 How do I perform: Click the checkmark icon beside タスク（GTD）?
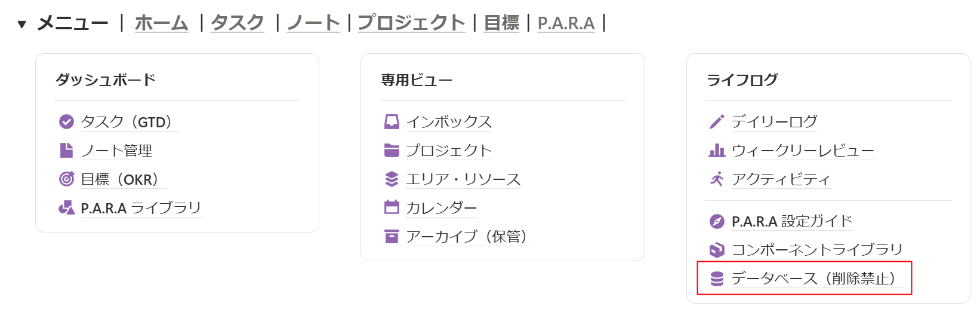point(66,122)
